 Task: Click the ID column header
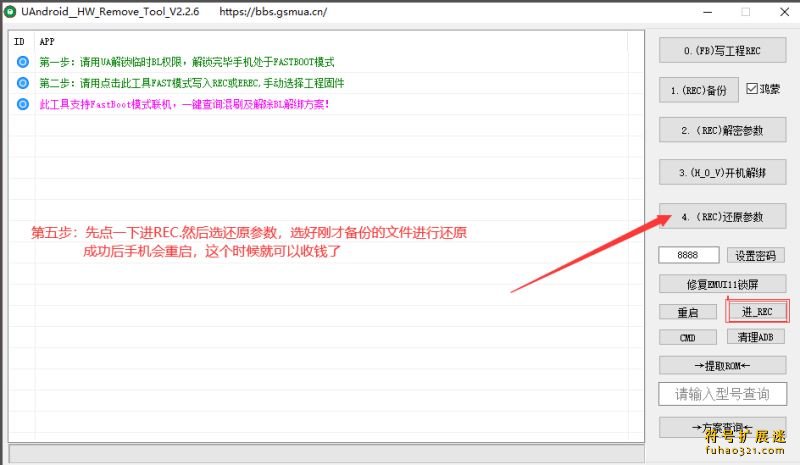click(x=19, y=41)
